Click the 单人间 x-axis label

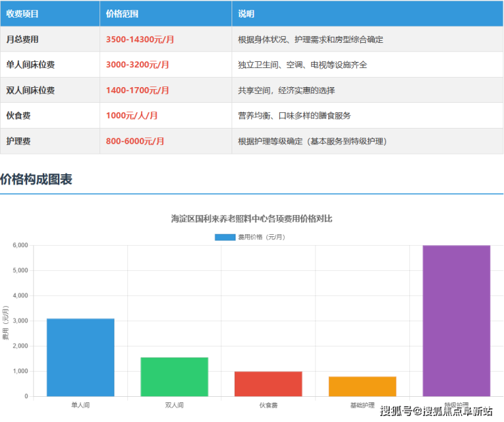point(80,405)
